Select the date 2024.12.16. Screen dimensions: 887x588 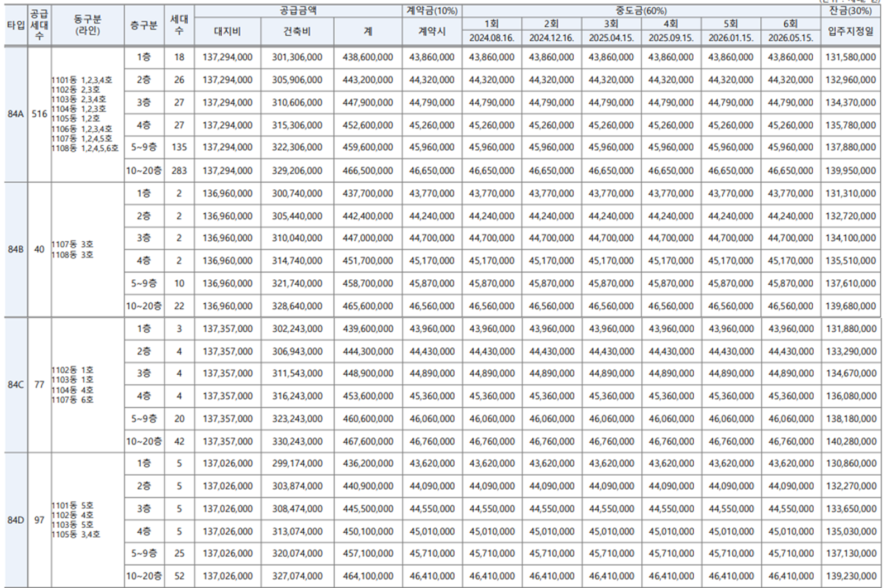[551, 38]
